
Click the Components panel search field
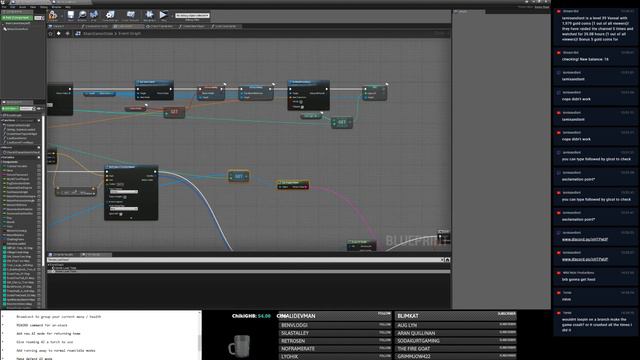(x=38, y=18)
